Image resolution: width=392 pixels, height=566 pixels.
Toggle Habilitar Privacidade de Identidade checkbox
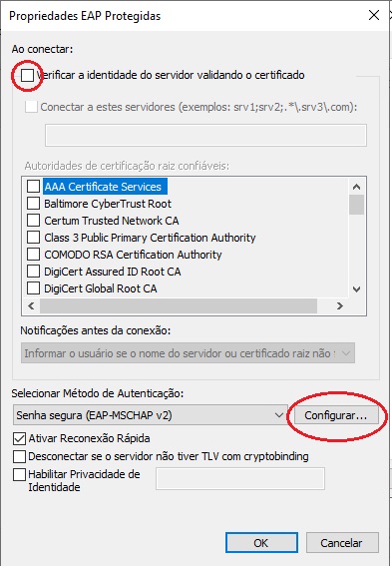point(20,474)
